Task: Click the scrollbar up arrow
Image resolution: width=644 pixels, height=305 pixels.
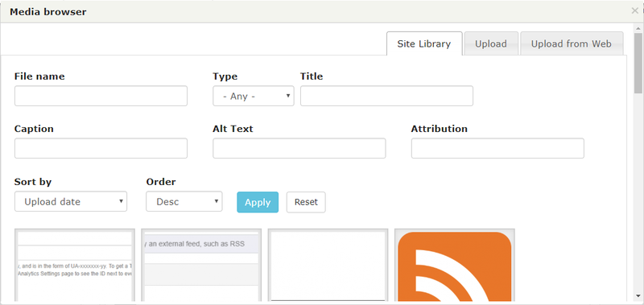Action: point(638,28)
